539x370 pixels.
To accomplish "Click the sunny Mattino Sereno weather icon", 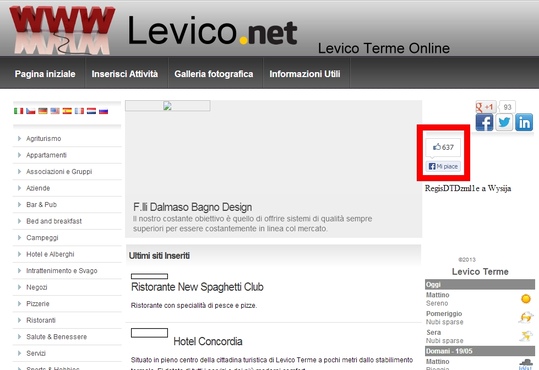I will [526, 299].
